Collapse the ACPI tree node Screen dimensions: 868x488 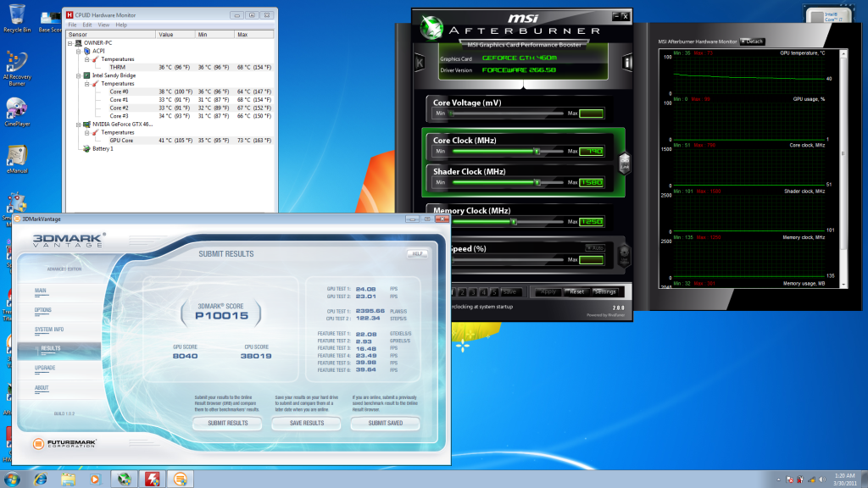pos(79,51)
